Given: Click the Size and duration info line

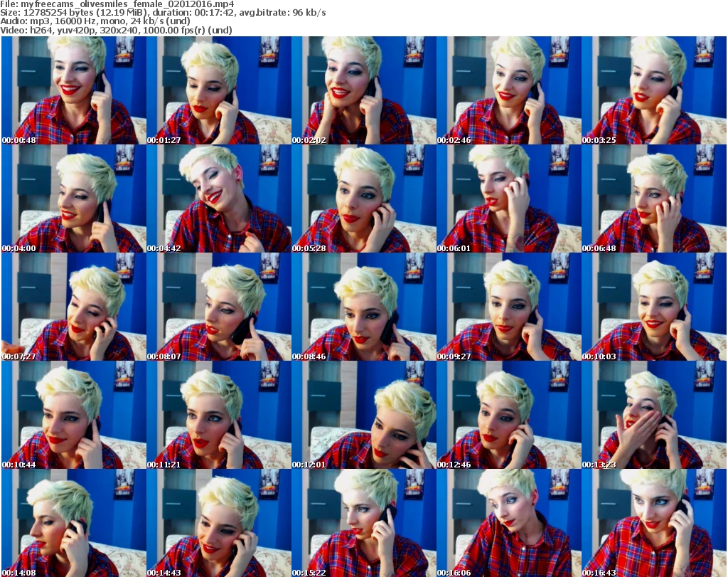Looking at the screenshot, I should [163, 13].
